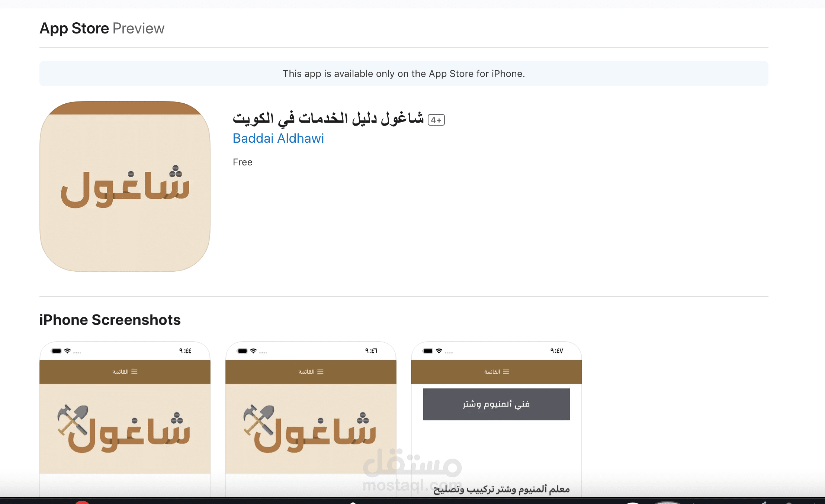Click the 4+ age rating badge
This screenshot has width=825, height=504.
tap(436, 120)
